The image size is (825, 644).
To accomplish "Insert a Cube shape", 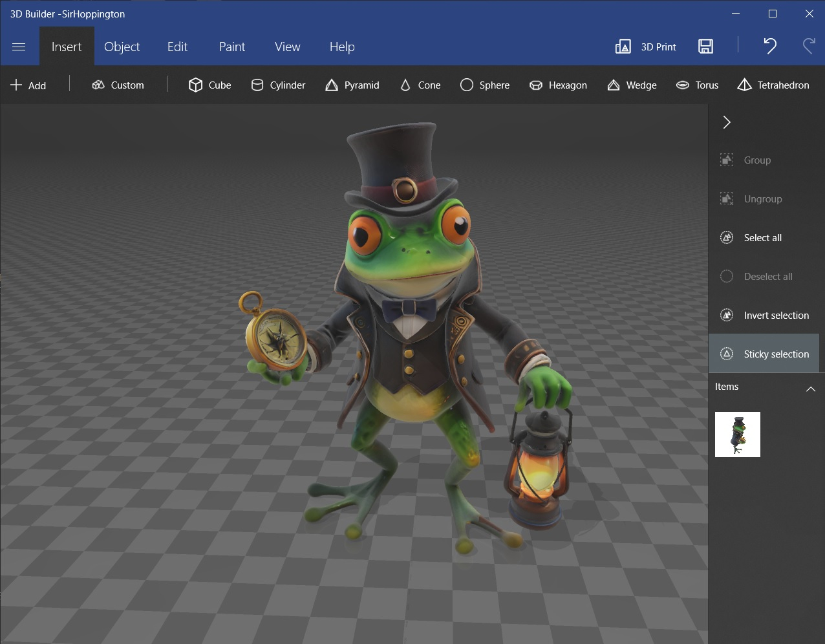I will (x=209, y=85).
